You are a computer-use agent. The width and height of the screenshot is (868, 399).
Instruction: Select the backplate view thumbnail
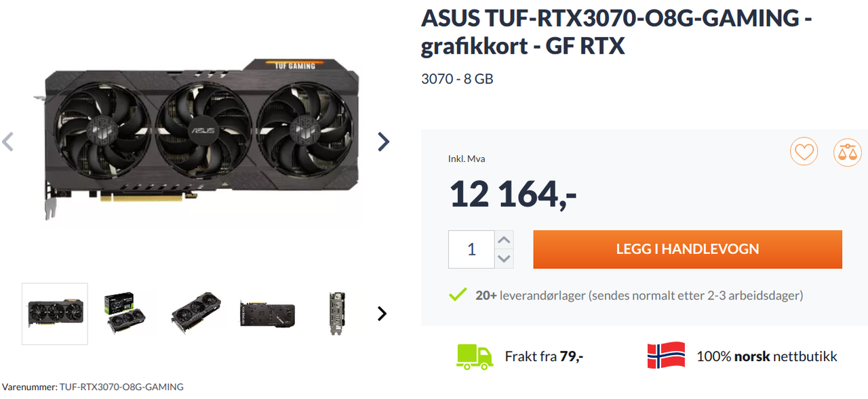pyautogui.click(x=267, y=314)
